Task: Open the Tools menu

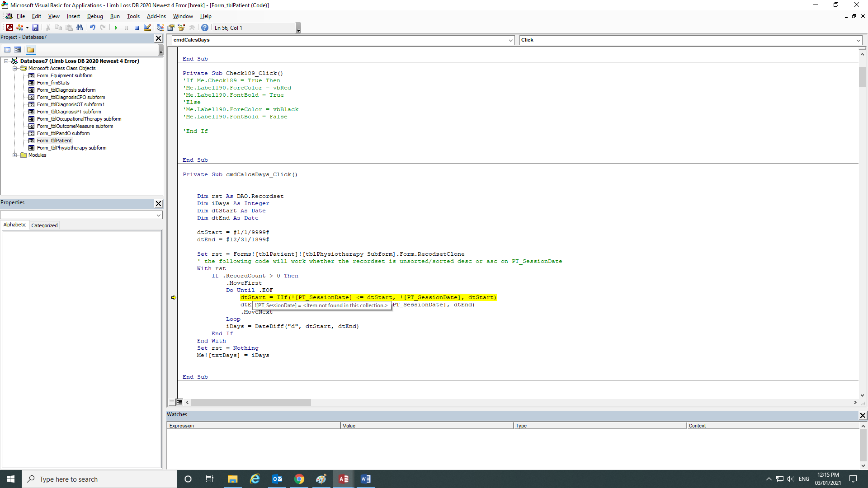Action: (x=133, y=16)
